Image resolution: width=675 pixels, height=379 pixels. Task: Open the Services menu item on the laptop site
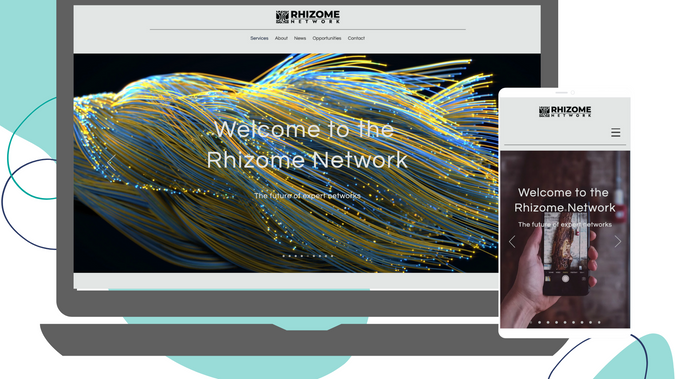259,38
